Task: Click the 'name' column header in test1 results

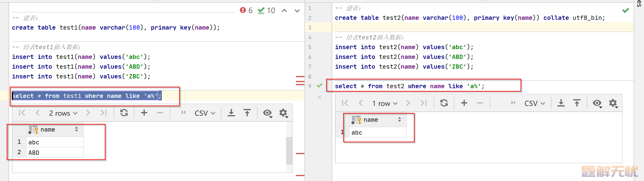Action: coord(55,129)
